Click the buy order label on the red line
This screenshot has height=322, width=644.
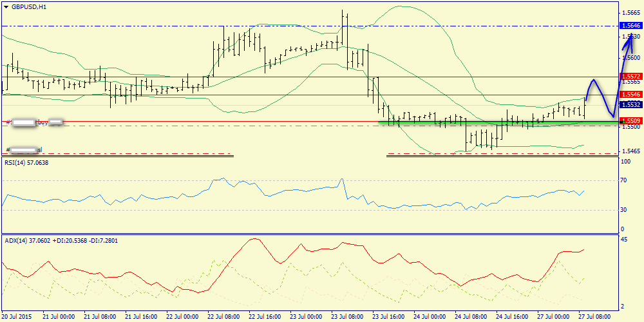(43, 121)
